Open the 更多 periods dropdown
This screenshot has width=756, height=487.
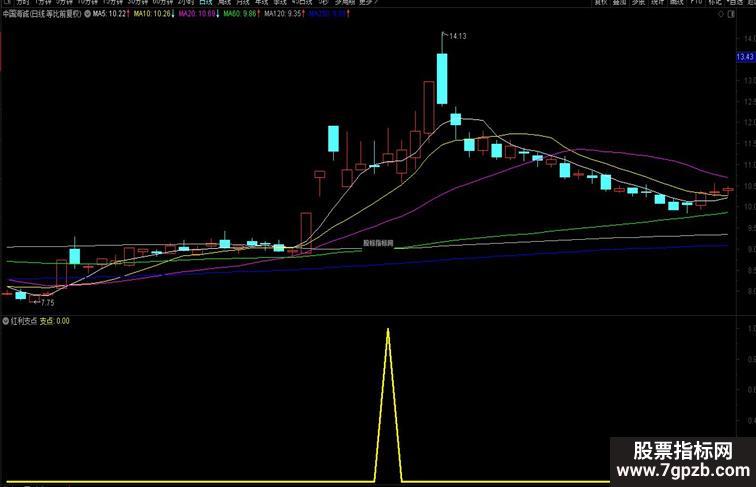click(x=367, y=2)
